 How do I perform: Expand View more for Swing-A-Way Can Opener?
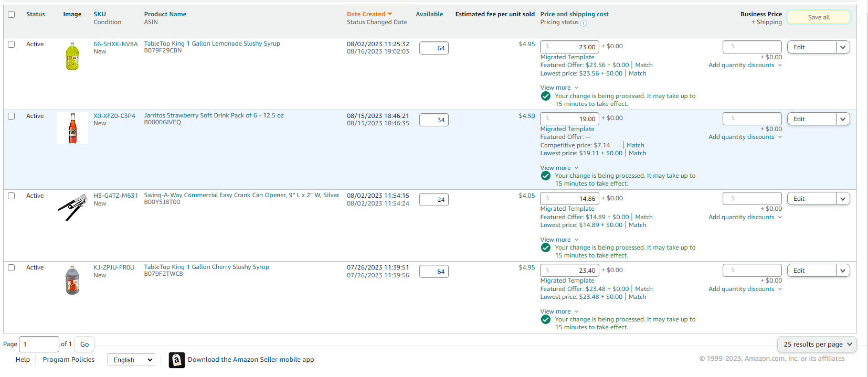[559, 240]
